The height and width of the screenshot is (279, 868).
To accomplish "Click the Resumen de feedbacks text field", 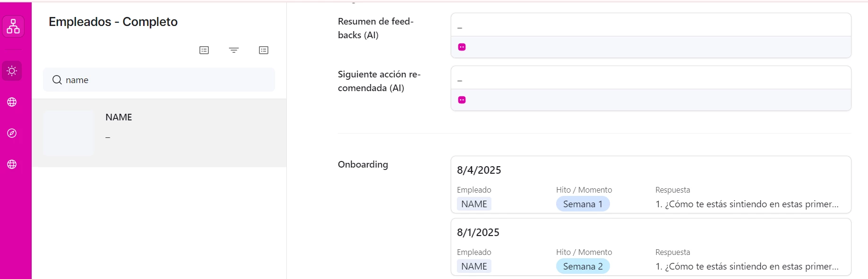I will coord(651,25).
